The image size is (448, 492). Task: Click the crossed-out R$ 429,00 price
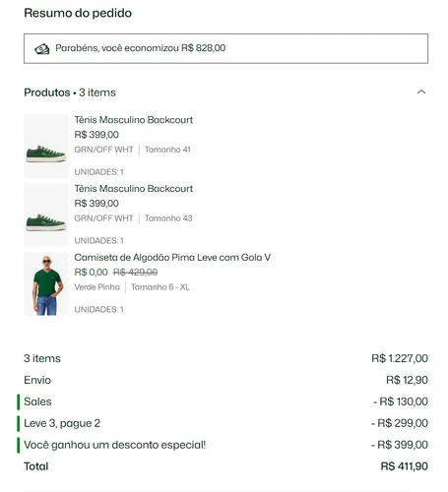tap(135, 272)
